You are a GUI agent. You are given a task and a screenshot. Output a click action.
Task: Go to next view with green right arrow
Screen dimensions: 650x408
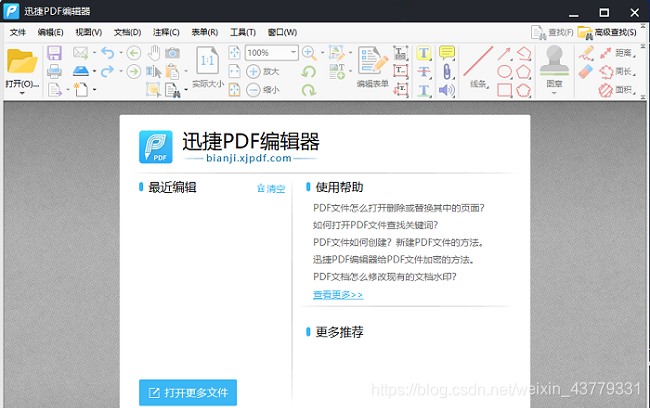click(133, 71)
